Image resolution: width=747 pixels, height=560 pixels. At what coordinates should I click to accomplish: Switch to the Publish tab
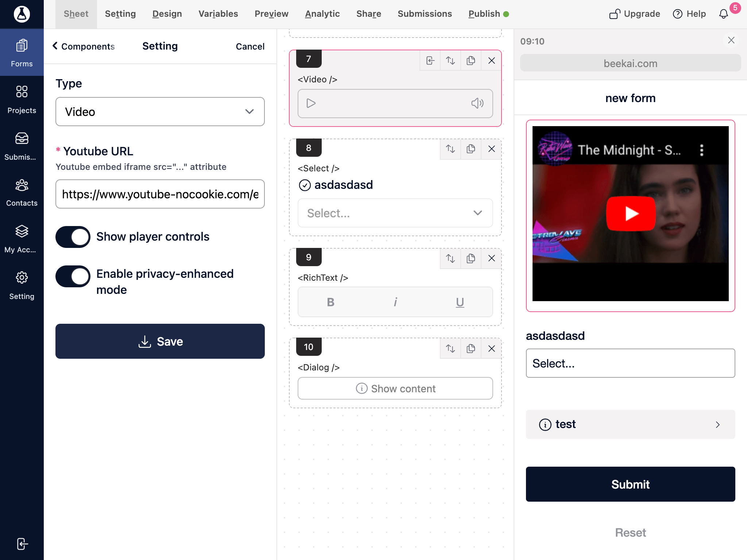488,14
